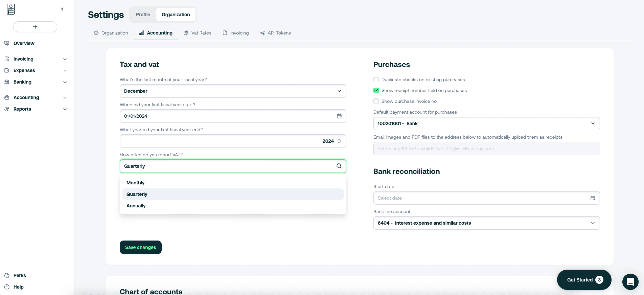Click the calendar icon in bank reconciliation Start date

[x=593, y=198]
